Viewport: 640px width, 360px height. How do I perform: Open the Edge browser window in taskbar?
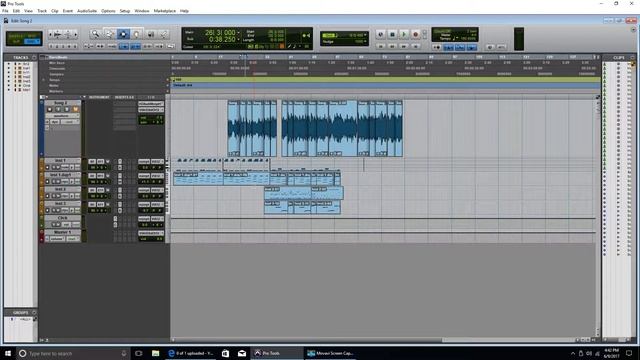tap(191, 353)
